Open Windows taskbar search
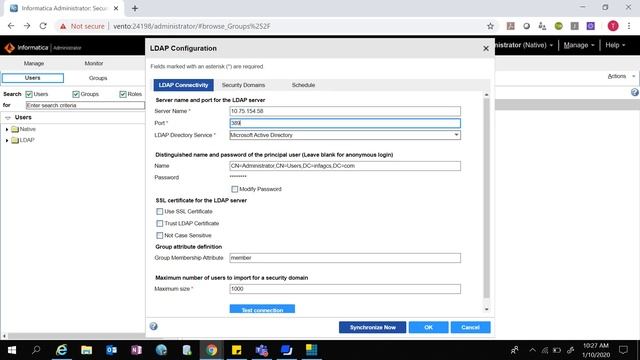This screenshot has height=360, width=640. 36,350
